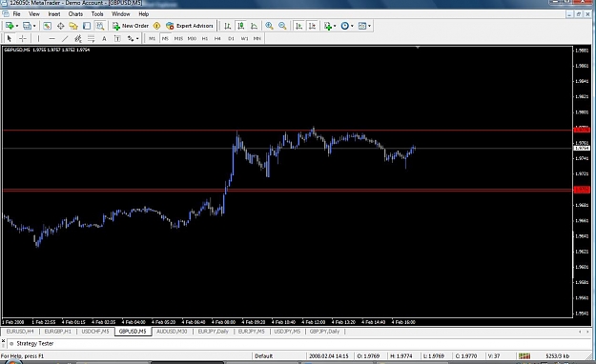Enable the M1 timeframe
The height and width of the screenshot is (364, 596).
(152, 38)
